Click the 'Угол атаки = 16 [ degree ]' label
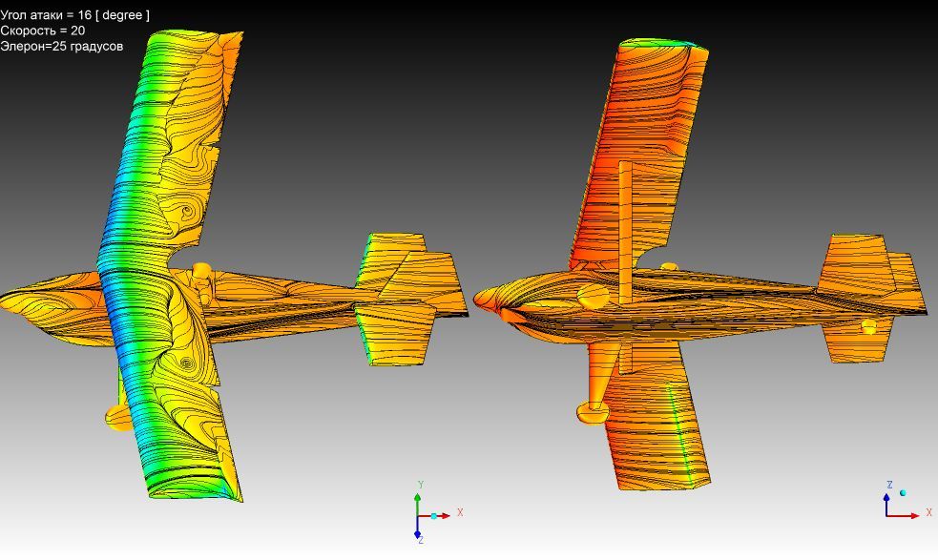 click(74, 15)
